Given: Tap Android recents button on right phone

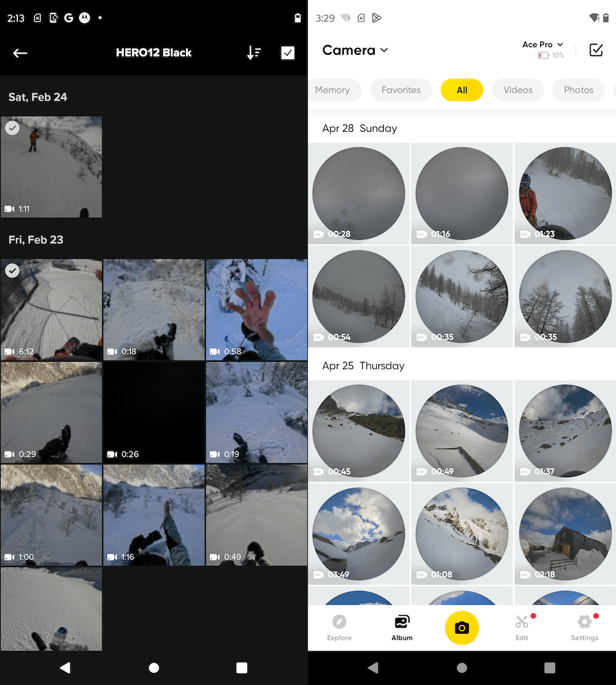Looking at the screenshot, I should pos(550,668).
